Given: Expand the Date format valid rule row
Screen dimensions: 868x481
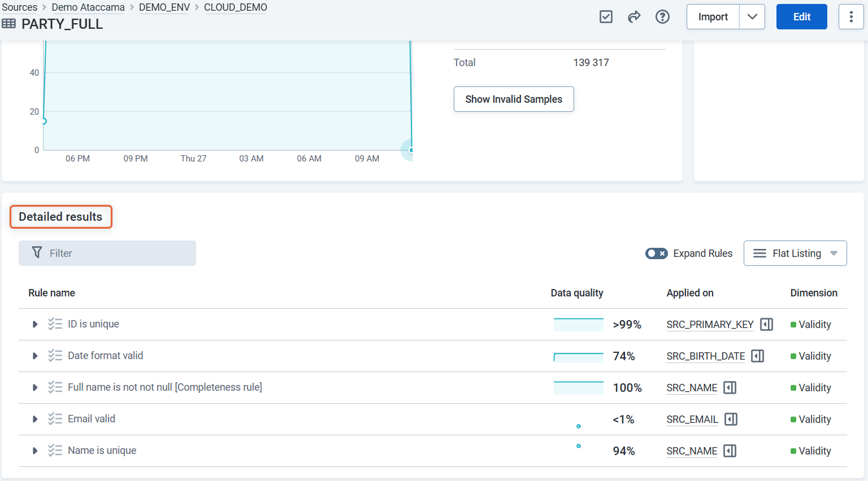Looking at the screenshot, I should tap(34, 356).
